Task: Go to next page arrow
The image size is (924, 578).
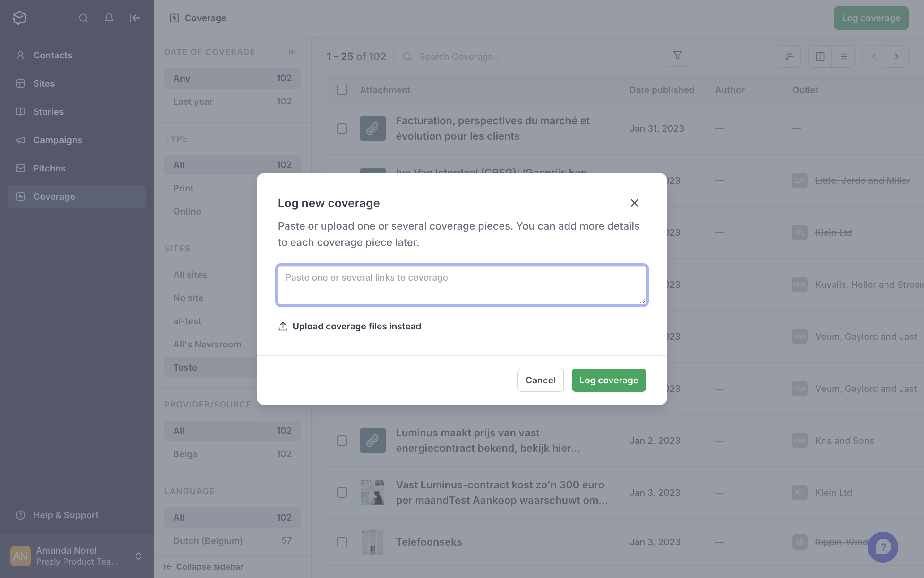Action: pos(896,57)
